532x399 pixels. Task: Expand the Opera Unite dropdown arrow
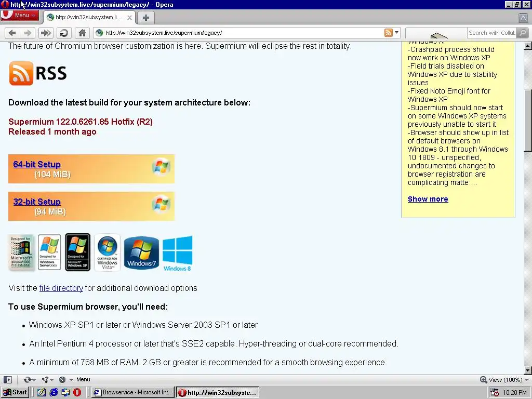[51, 380]
